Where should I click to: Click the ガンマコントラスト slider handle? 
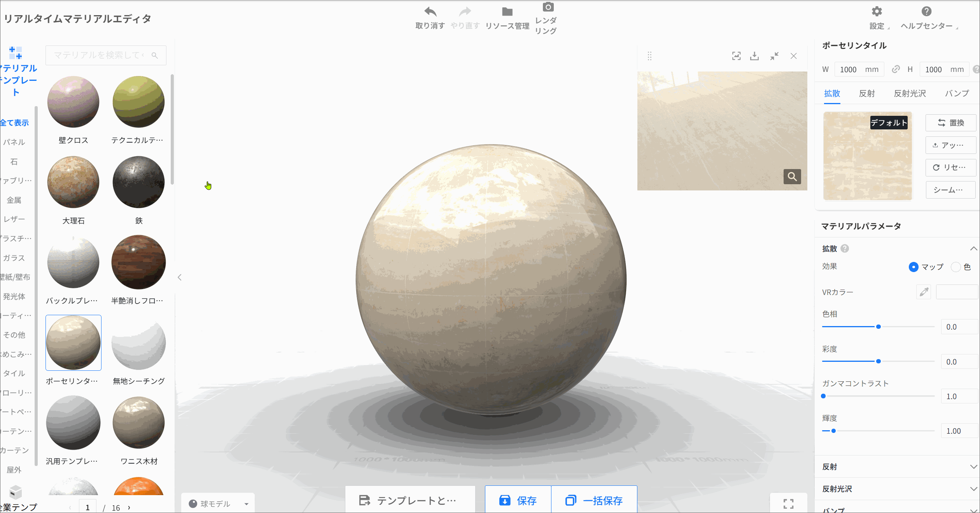pos(823,396)
